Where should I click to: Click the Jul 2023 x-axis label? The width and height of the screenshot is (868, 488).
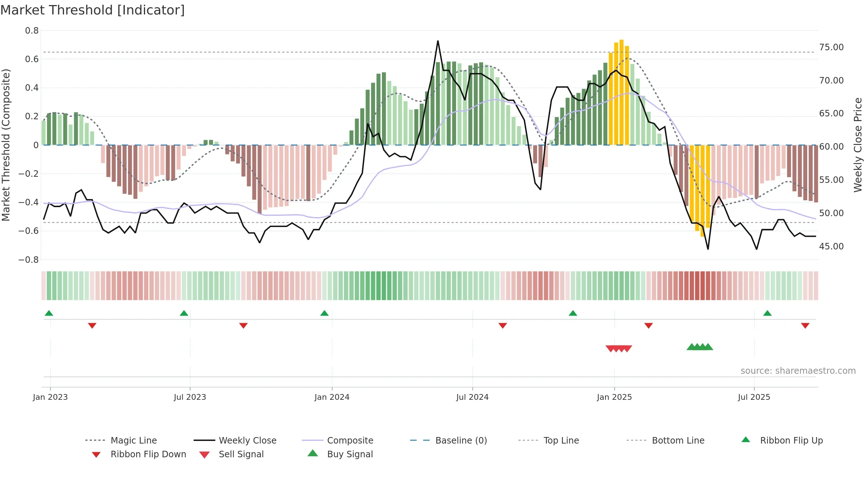tap(190, 397)
